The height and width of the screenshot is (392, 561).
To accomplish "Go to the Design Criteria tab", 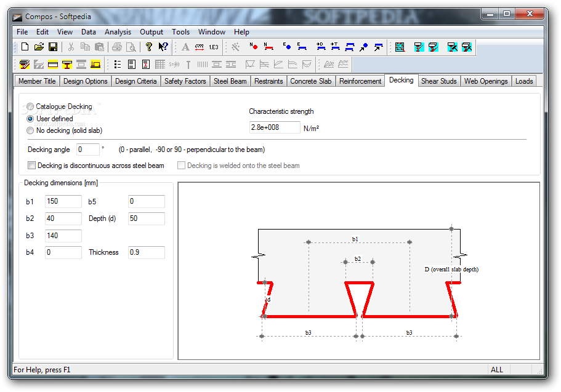I will (135, 81).
